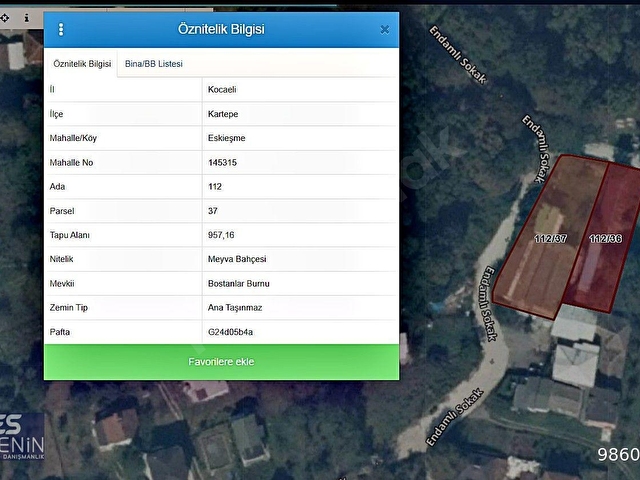Select parcel 112/36 on the map
640x480 pixels.
pyautogui.click(x=605, y=238)
